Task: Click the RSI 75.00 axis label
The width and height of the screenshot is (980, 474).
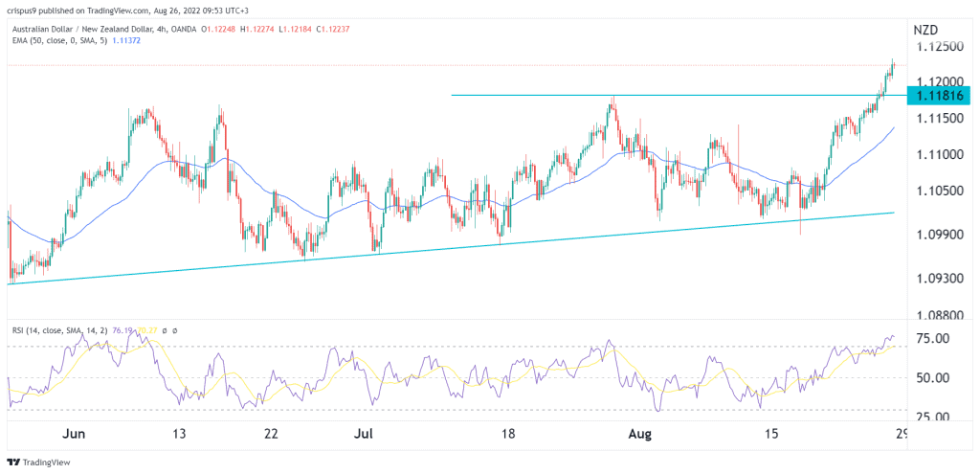Action: [932, 338]
